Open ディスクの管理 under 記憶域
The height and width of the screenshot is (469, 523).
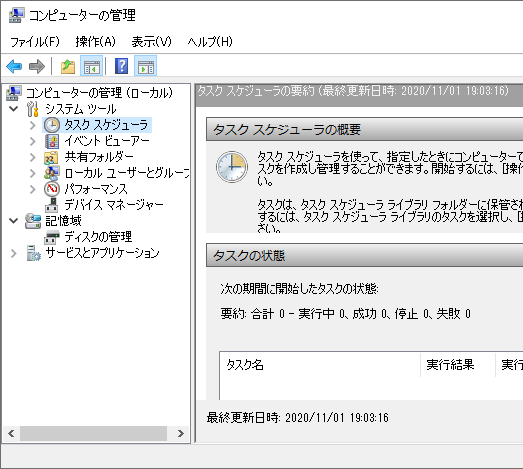tap(98, 237)
